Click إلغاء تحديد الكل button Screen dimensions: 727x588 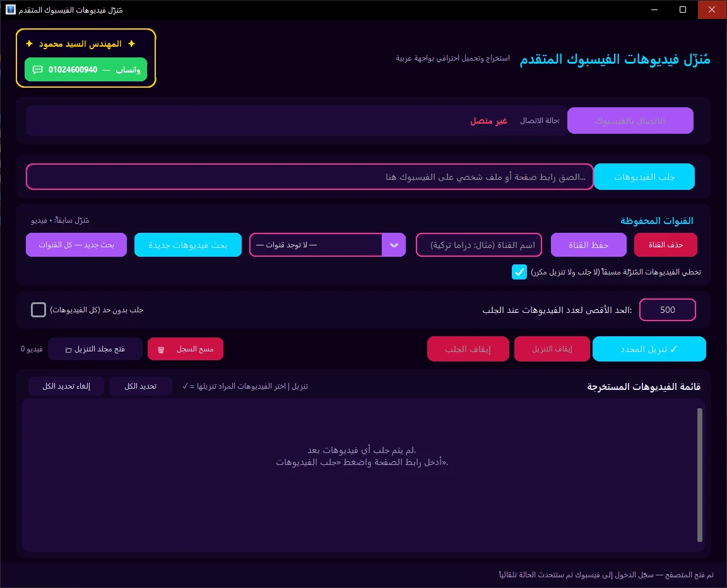click(x=66, y=386)
